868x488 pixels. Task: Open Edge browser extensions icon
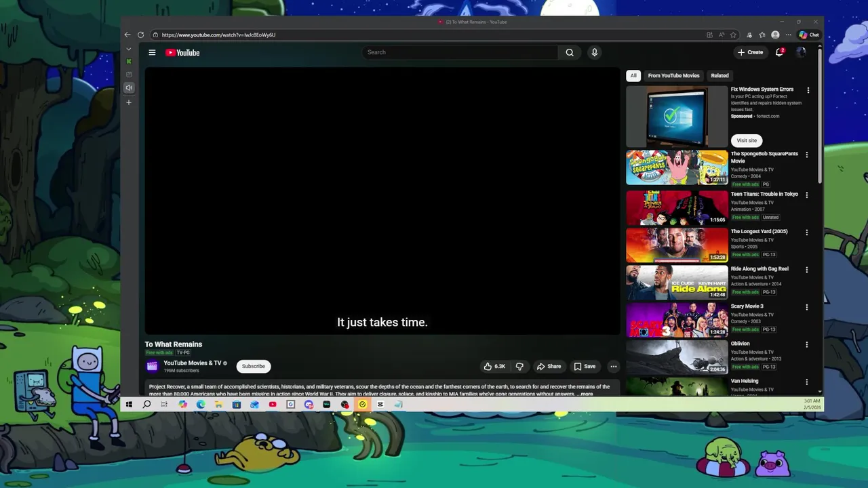tap(749, 35)
